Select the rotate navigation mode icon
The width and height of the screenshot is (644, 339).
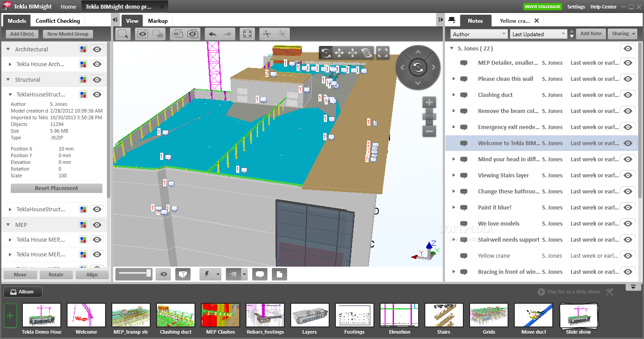click(326, 53)
